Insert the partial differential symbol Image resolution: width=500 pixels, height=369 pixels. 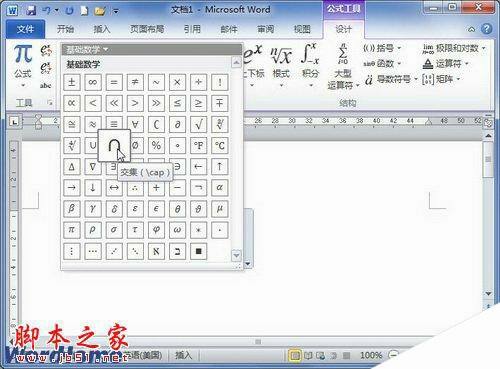[177, 124]
